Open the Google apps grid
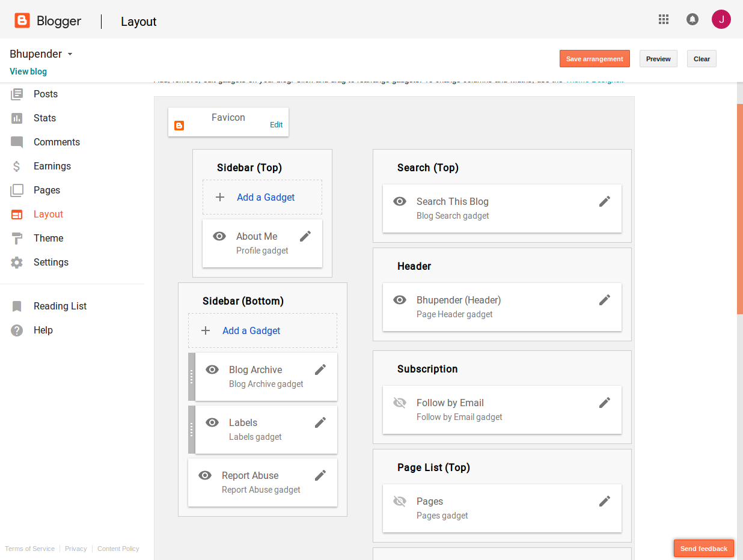The width and height of the screenshot is (743, 560). pyautogui.click(x=664, y=19)
